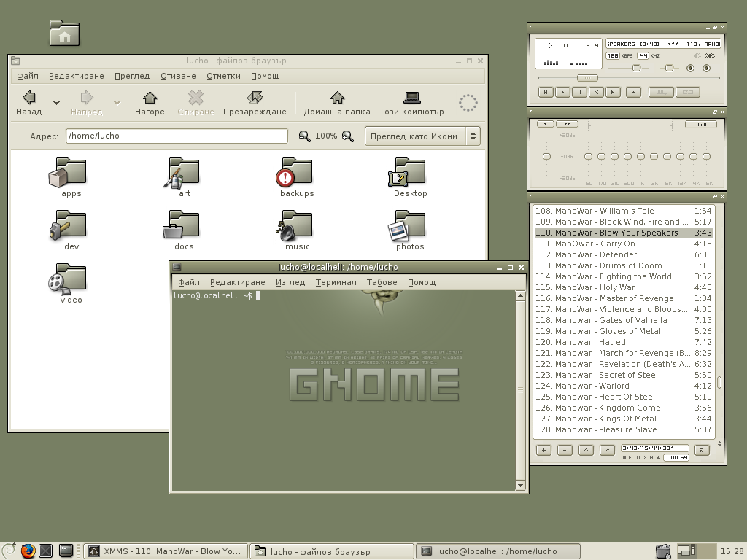Launch Firefox from the bottom panel
The height and width of the screenshot is (560, 747).
tap(28, 551)
